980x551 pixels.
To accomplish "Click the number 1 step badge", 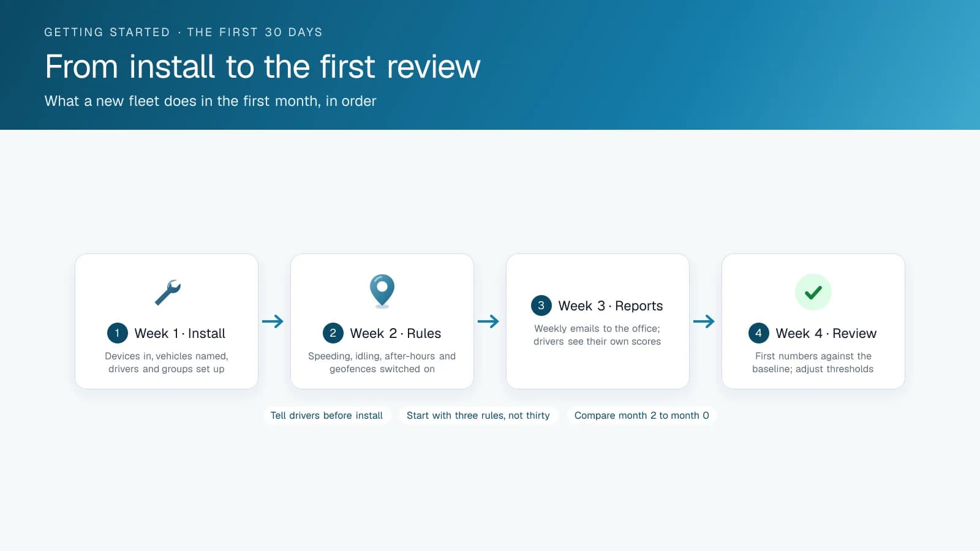I will pos(118,333).
